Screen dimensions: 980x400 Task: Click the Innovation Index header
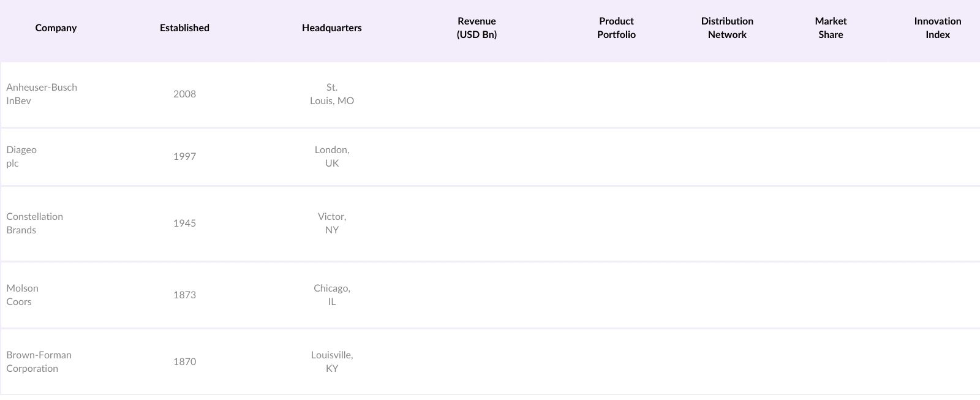(937, 28)
